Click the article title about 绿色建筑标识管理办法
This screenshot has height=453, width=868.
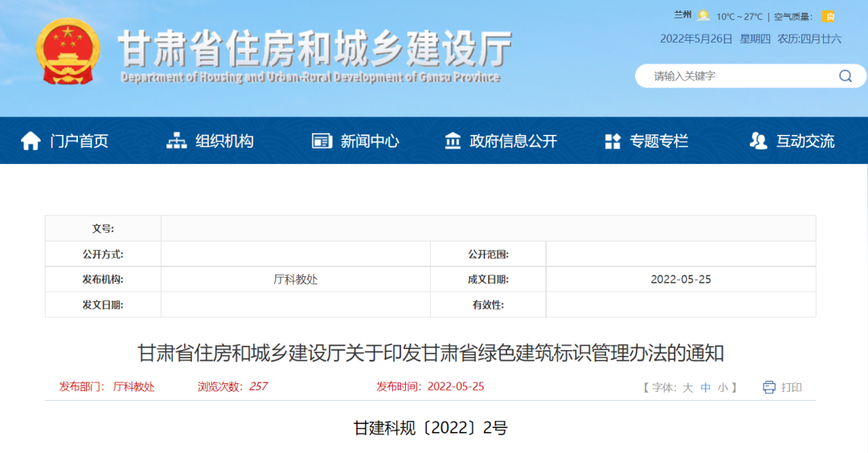click(x=431, y=353)
